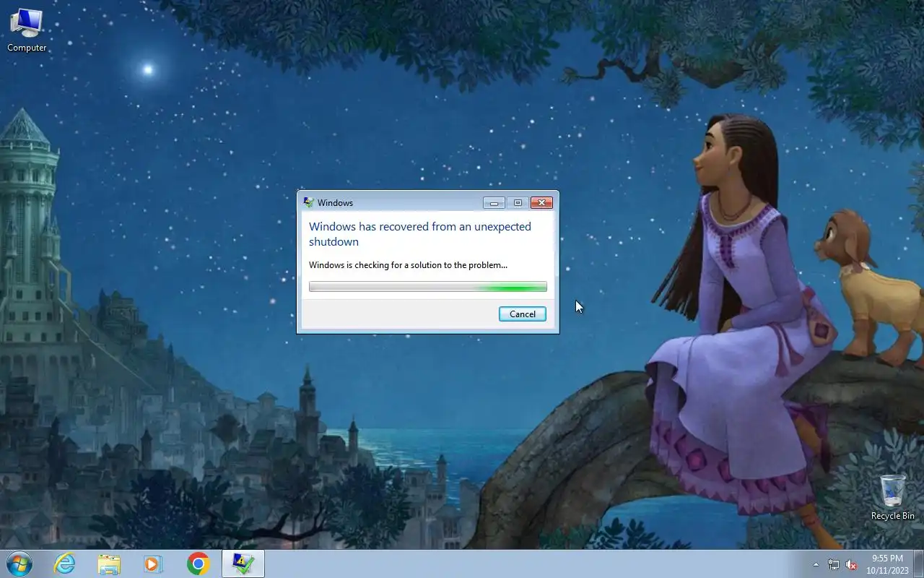
Task: Cancel the solution check dialog
Action: pos(523,314)
